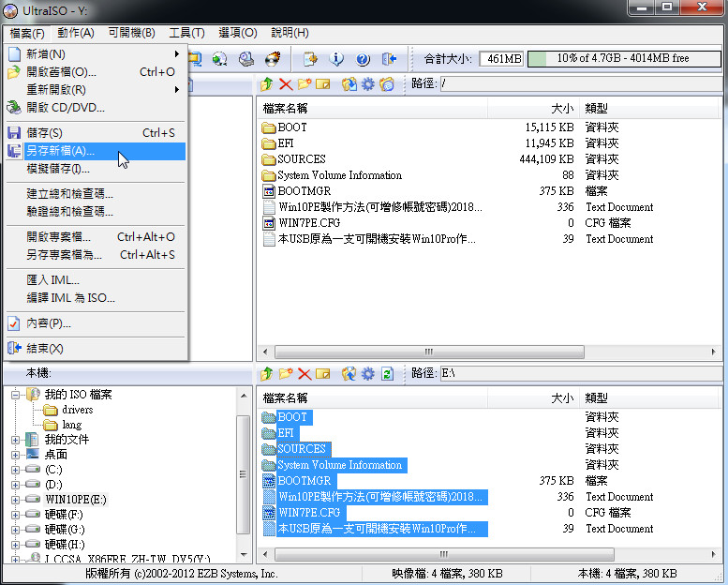This screenshot has height=585, width=728.
Task: Expand the WIN10PE(E:) drive node
Action: (15, 500)
